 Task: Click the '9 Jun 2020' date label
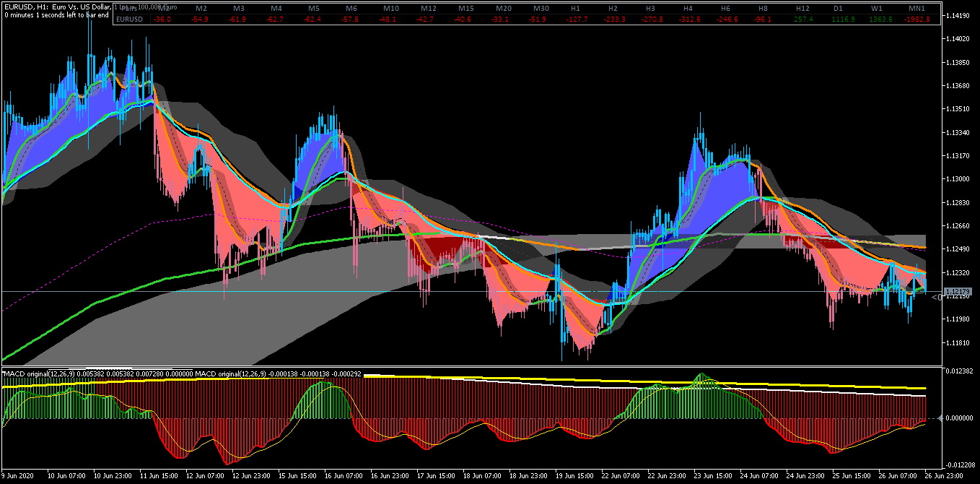click(17, 477)
